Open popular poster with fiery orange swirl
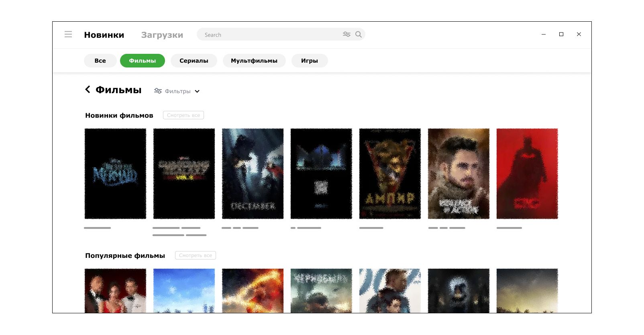This screenshot has width=644, height=335. pos(253,291)
